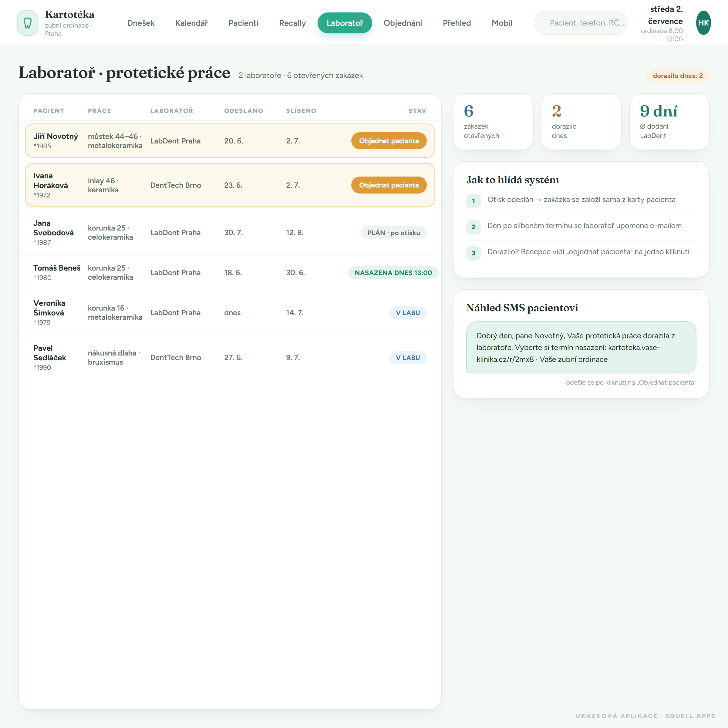This screenshot has width=728, height=728.
Task: Click 'inlay 46 · keramika' work cell
Action: point(103,185)
